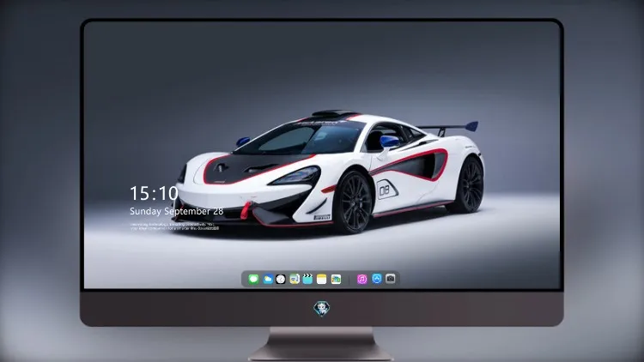Image resolution: width=644 pixels, height=362 pixels.
Task: Open the Weather app in dock
Action: pos(268,279)
